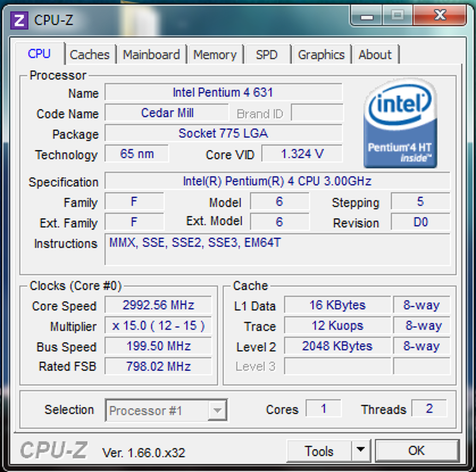Click the Core Speed value '2992.56 MHz'
This screenshot has width=476, height=472.
[158, 305]
